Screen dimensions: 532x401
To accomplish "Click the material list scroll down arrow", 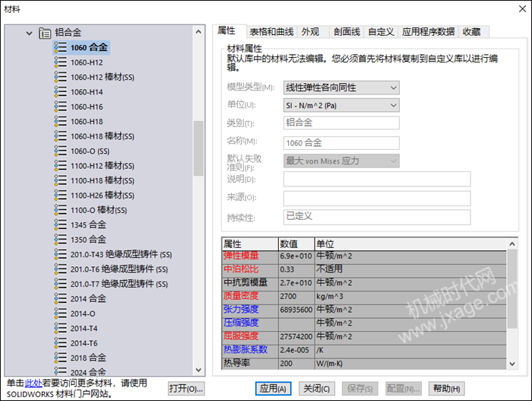I will (198, 370).
